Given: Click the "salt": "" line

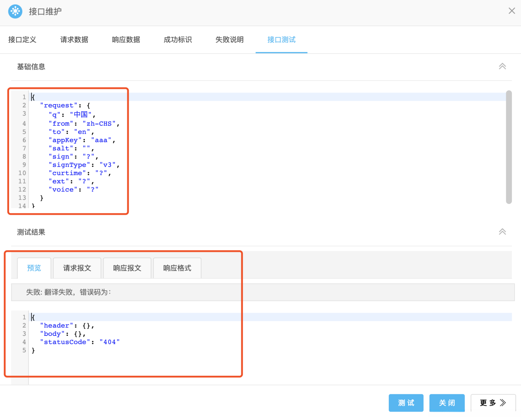Looking at the screenshot, I should tap(71, 148).
